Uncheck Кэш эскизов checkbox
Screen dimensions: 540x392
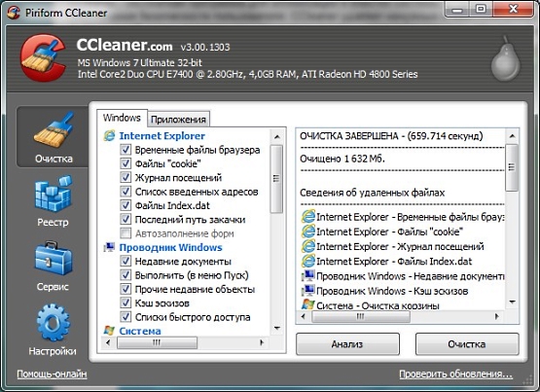tap(126, 303)
